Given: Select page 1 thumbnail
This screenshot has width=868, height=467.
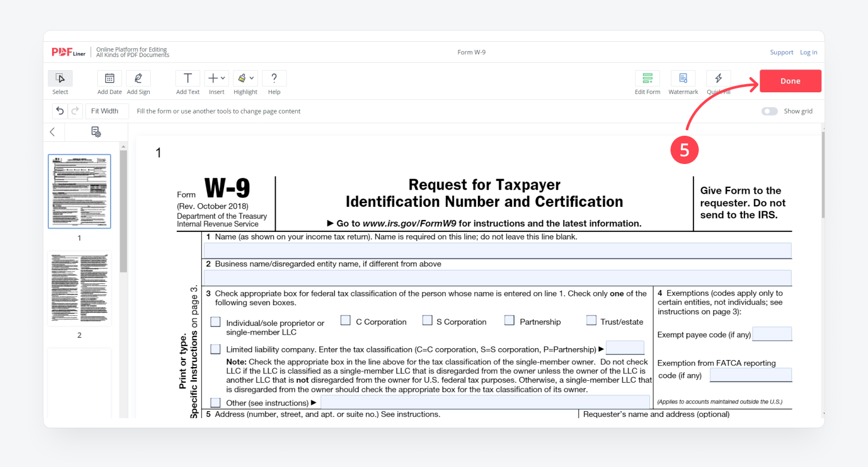Looking at the screenshot, I should [79, 191].
